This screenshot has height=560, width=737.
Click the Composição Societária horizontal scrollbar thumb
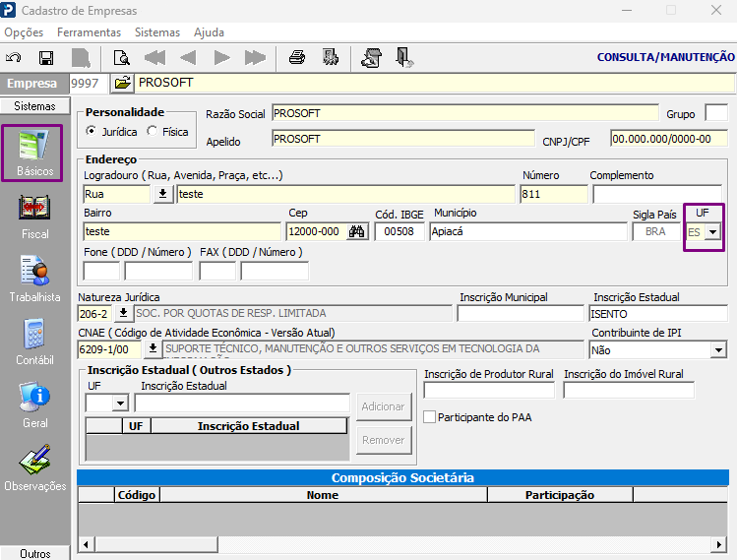click(x=156, y=544)
